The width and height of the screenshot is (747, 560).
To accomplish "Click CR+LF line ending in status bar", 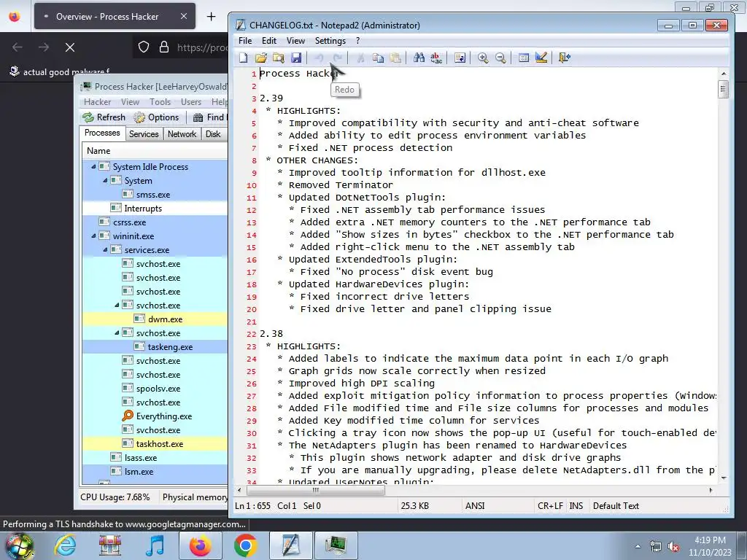I will 550,506.
